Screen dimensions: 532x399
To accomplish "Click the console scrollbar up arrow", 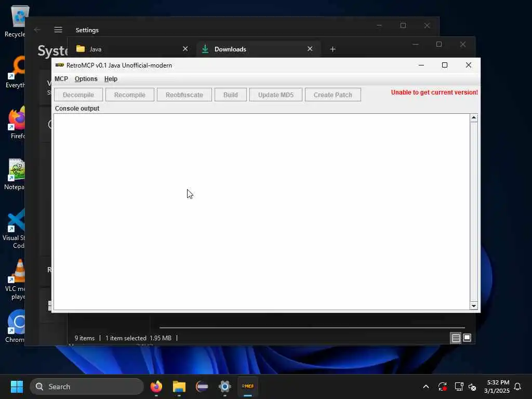I will pyautogui.click(x=474, y=118).
